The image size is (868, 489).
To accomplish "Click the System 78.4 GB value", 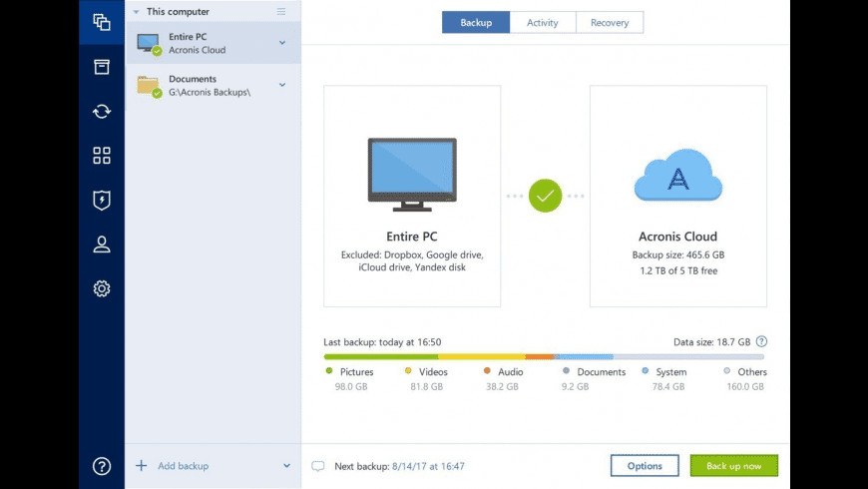I will (668, 386).
